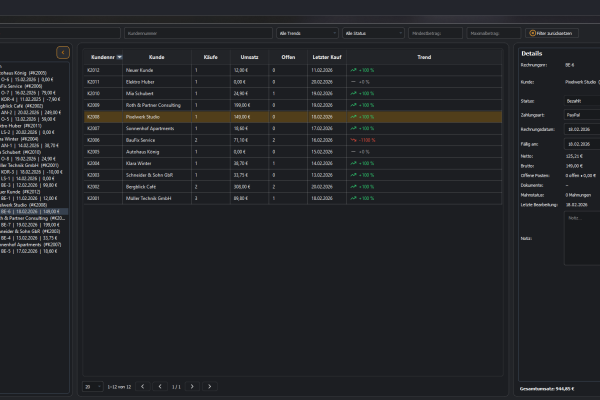
Task: Go to the first page of results
Action: pyautogui.click(x=142, y=387)
